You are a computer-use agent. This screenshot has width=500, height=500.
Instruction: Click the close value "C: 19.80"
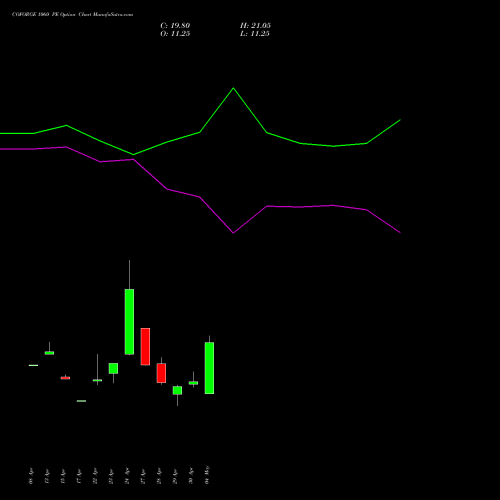(x=175, y=25)
